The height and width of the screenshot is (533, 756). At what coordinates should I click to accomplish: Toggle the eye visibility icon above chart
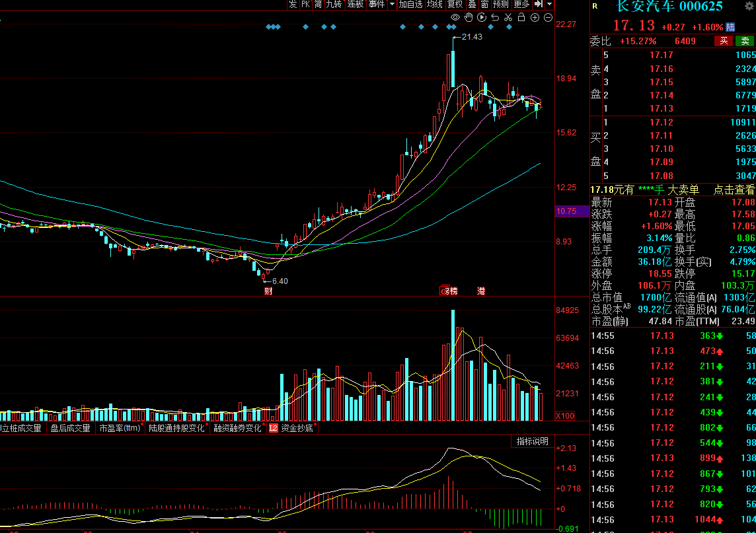[x=455, y=17]
